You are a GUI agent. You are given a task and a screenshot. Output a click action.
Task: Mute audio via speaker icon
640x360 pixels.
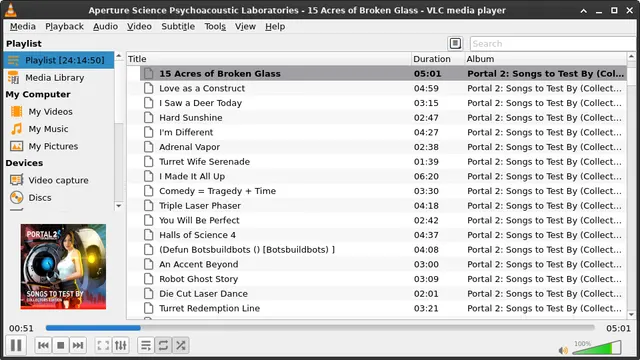(x=563, y=350)
